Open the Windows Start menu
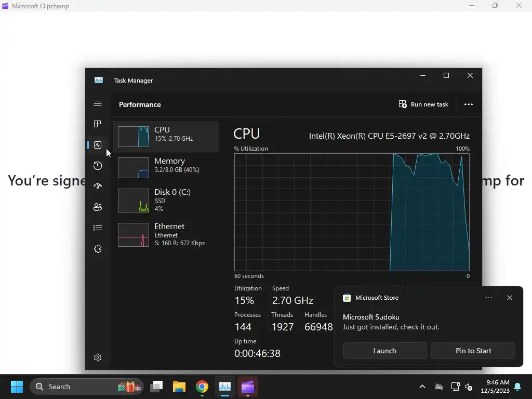The width and height of the screenshot is (532, 399). pos(17,387)
